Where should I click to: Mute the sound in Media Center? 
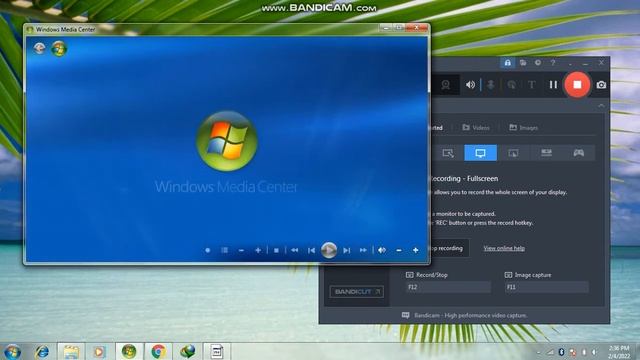point(382,250)
